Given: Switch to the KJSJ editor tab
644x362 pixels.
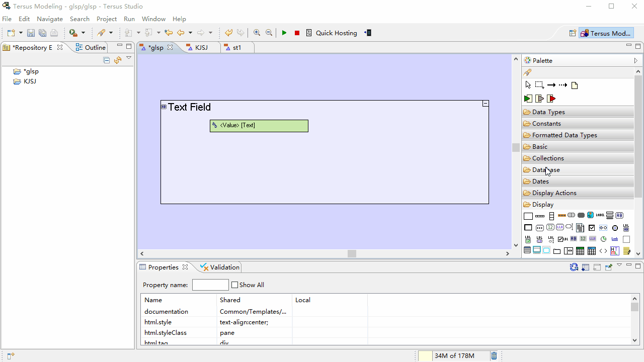Looking at the screenshot, I should coord(201,47).
